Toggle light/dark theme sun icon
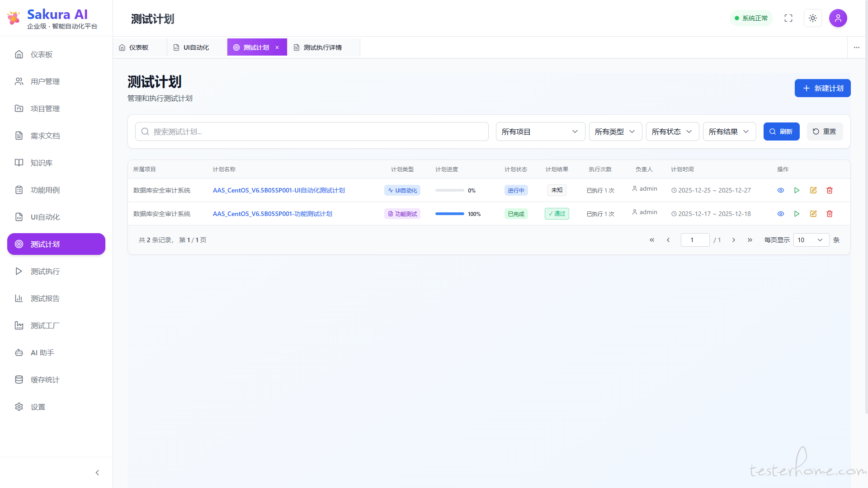Screen dimensions: 868x488 point(813,18)
